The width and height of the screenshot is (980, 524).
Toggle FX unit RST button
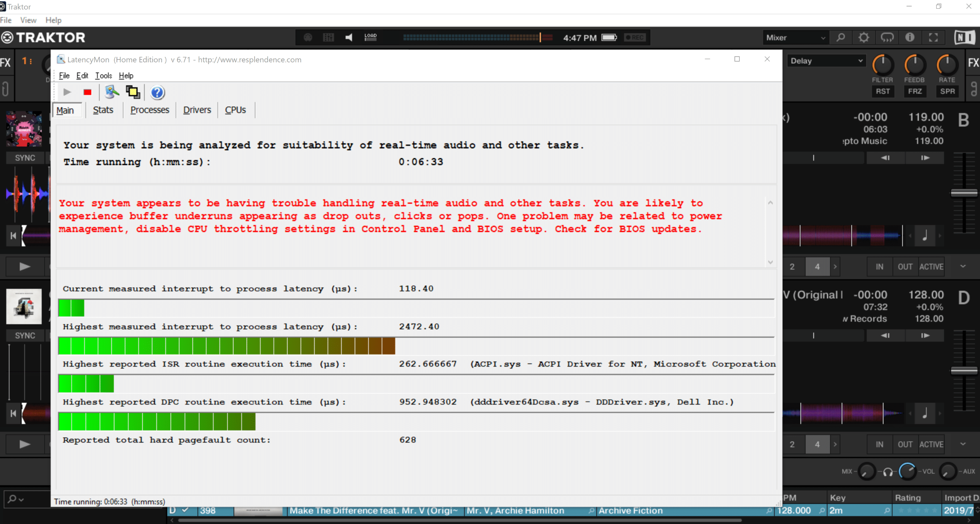pyautogui.click(x=883, y=92)
